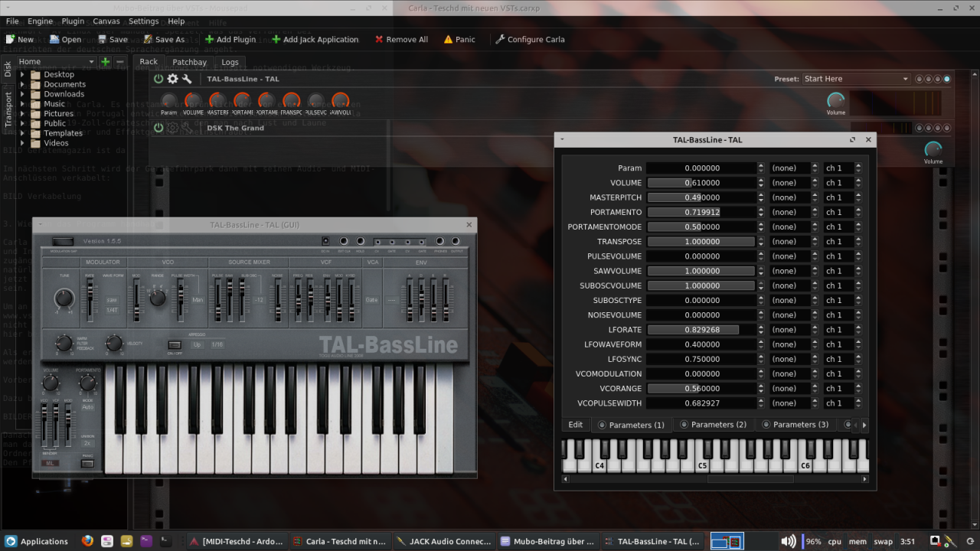Image resolution: width=980 pixels, height=551 pixels.
Task: Click the Volume knob of DSK The Grand slot
Action: 933,149
